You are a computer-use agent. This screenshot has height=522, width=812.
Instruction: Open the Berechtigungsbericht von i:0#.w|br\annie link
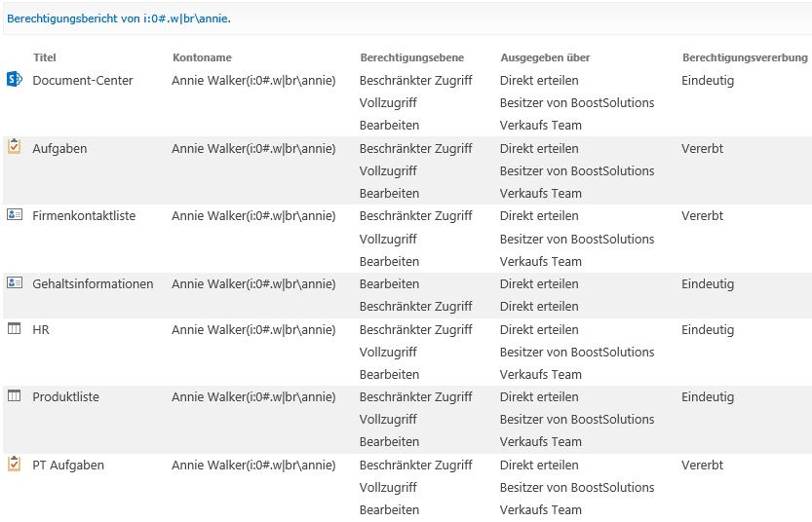coord(119,19)
